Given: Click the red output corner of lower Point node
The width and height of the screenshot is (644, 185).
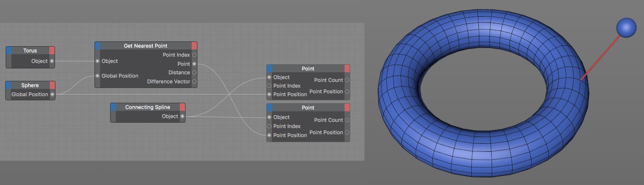Looking at the screenshot, I should (x=347, y=107).
